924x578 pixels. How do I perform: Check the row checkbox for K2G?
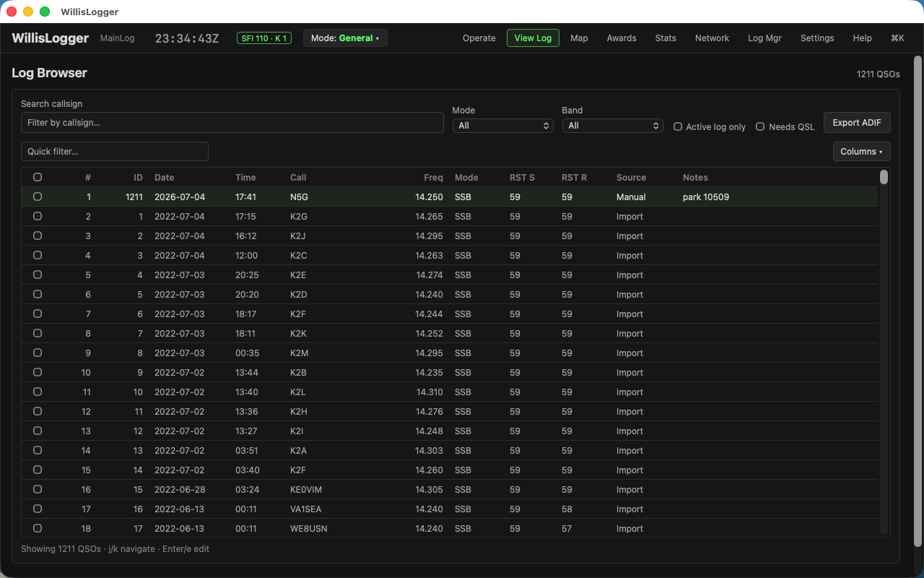tap(38, 216)
